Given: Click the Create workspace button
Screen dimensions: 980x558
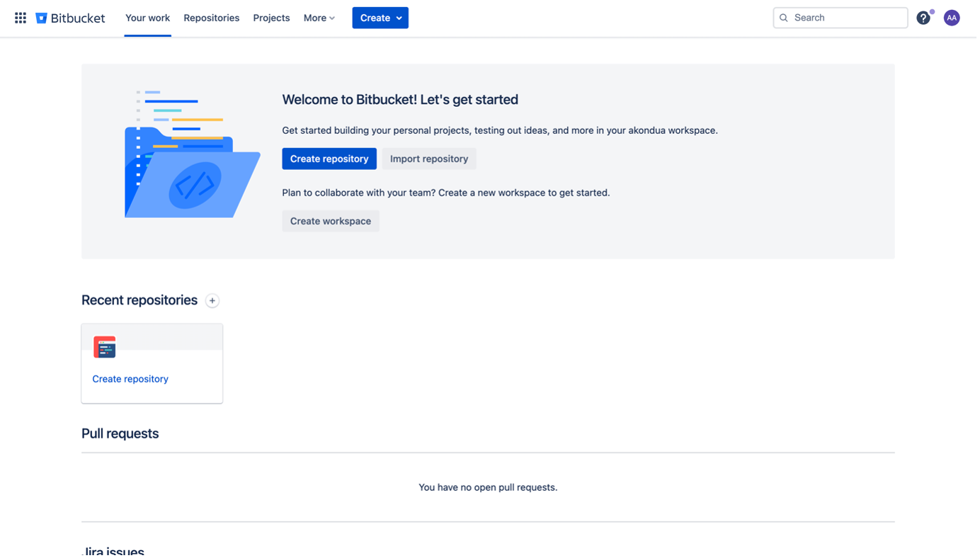Looking at the screenshot, I should point(331,221).
